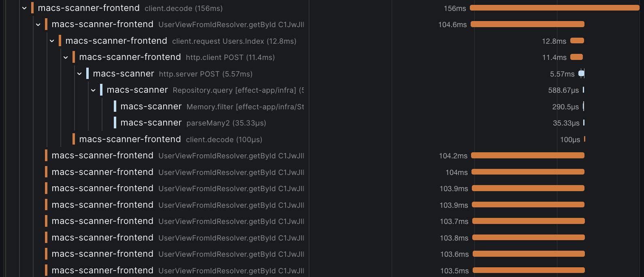Collapse the expanded UserViewFromIdResolver.getById span
Image resolution: width=644 pixels, height=277 pixels.
(x=38, y=24)
